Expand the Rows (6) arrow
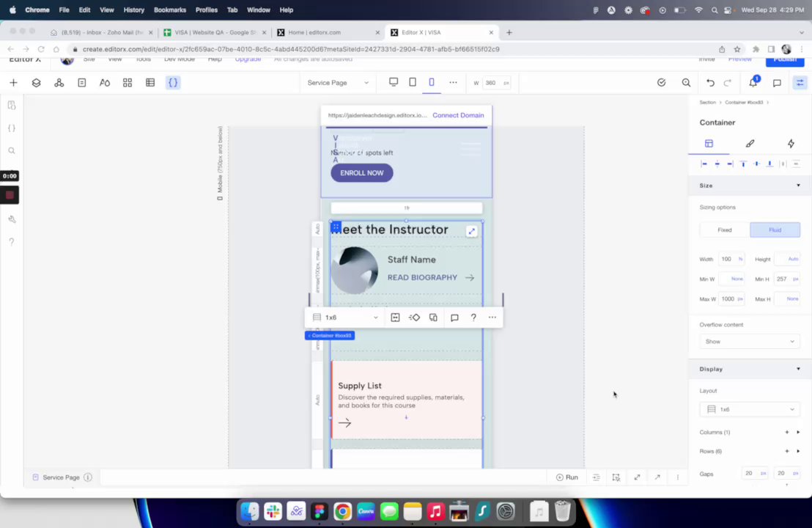This screenshot has height=528, width=812. (798, 451)
